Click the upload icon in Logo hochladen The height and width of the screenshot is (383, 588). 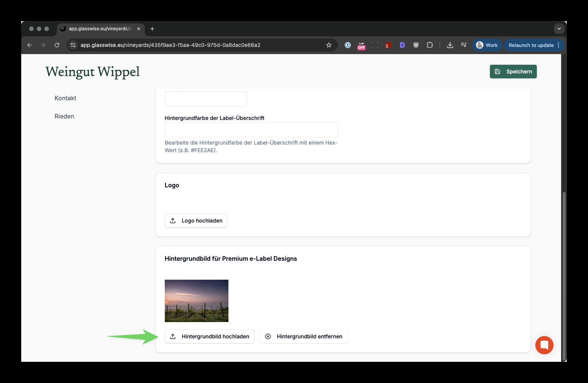(x=173, y=221)
